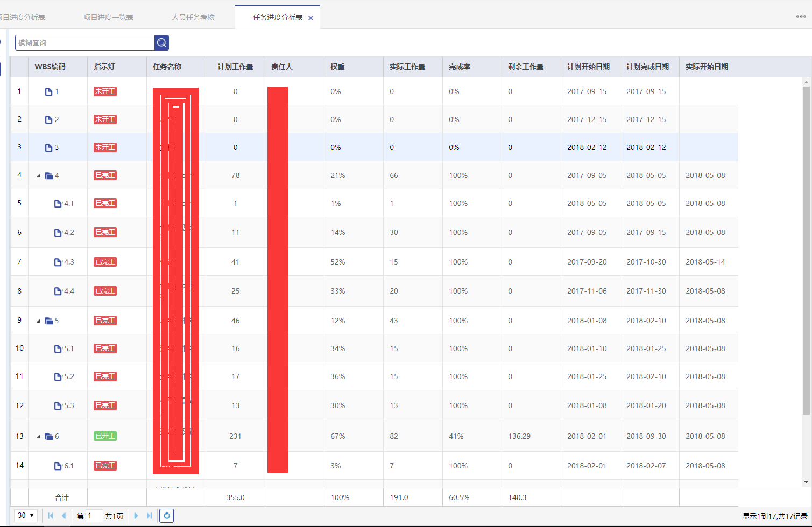This screenshot has height=527, width=812.
Task: Click the next page arrow
Action: [x=136, y=516]
